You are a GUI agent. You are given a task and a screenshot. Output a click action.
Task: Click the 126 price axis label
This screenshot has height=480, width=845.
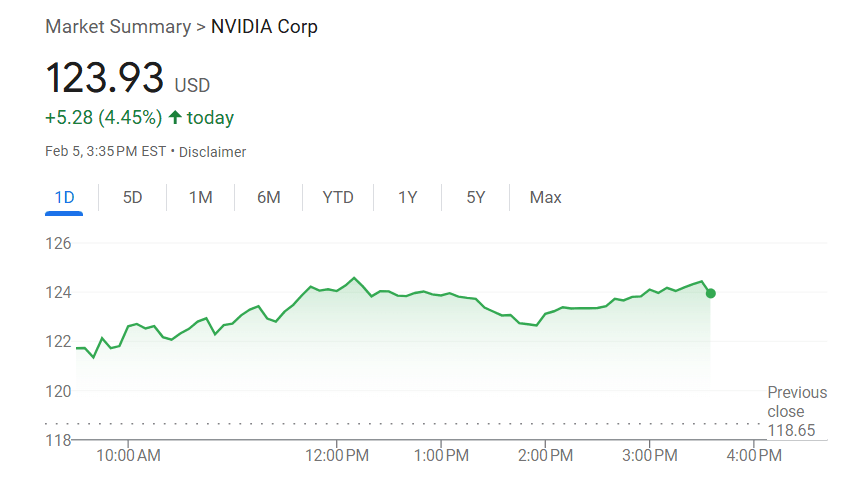click(x=59, y=243)
